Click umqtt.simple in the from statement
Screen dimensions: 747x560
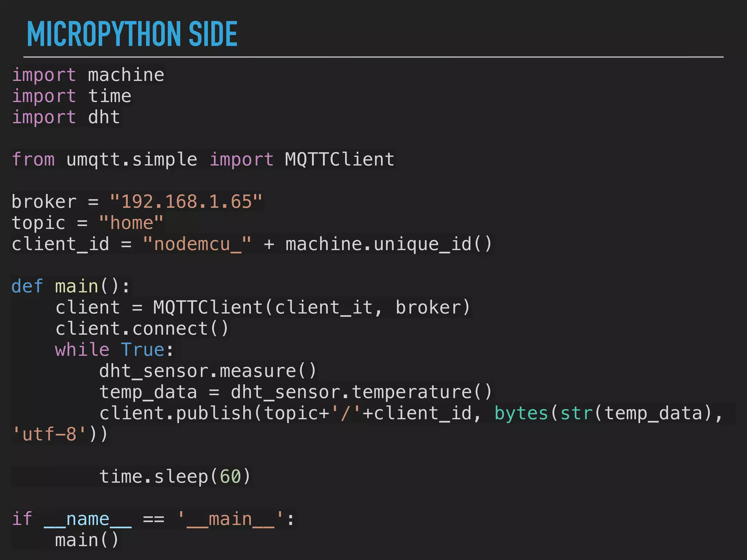(x=132, y=160)
